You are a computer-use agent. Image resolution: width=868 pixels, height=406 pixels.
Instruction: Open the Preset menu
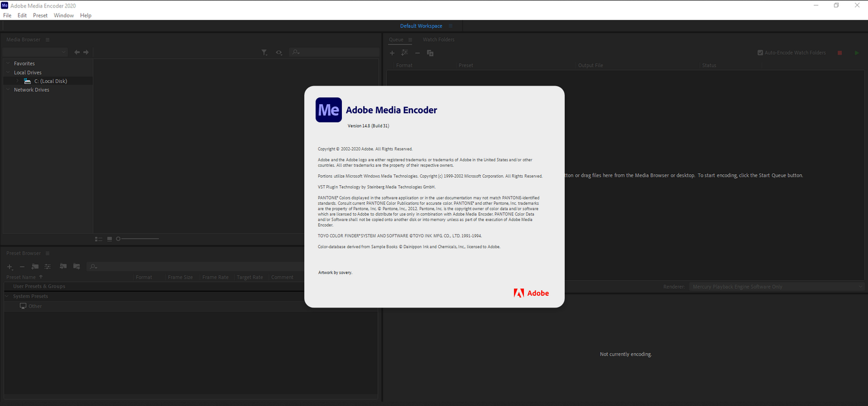pos(40,15)
